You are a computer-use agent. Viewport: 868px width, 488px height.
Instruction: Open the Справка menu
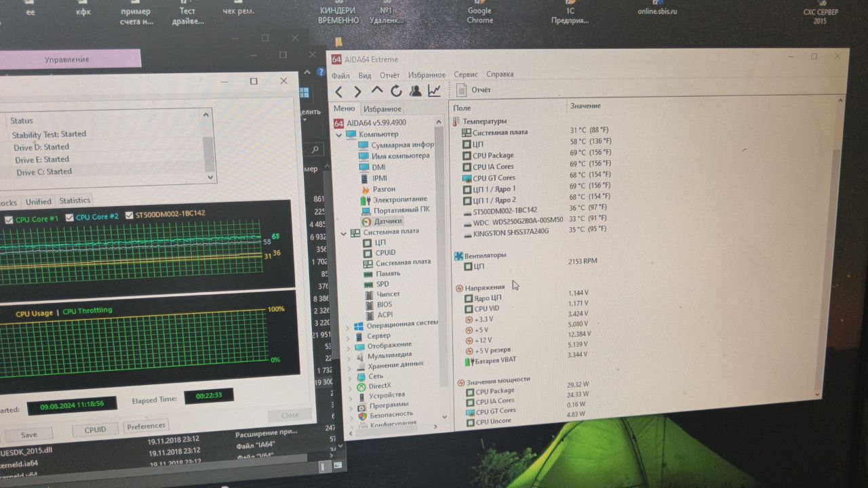pos(500,74)
